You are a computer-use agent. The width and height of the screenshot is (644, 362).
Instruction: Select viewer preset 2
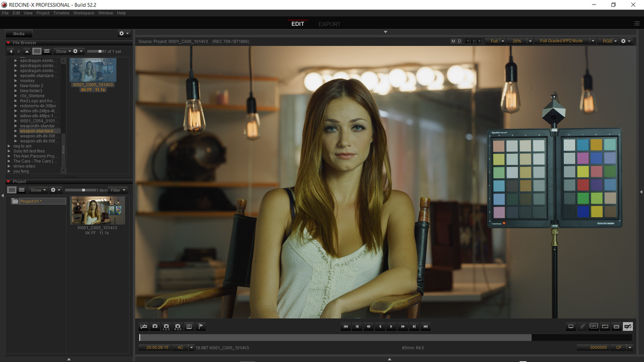[473, 41]
